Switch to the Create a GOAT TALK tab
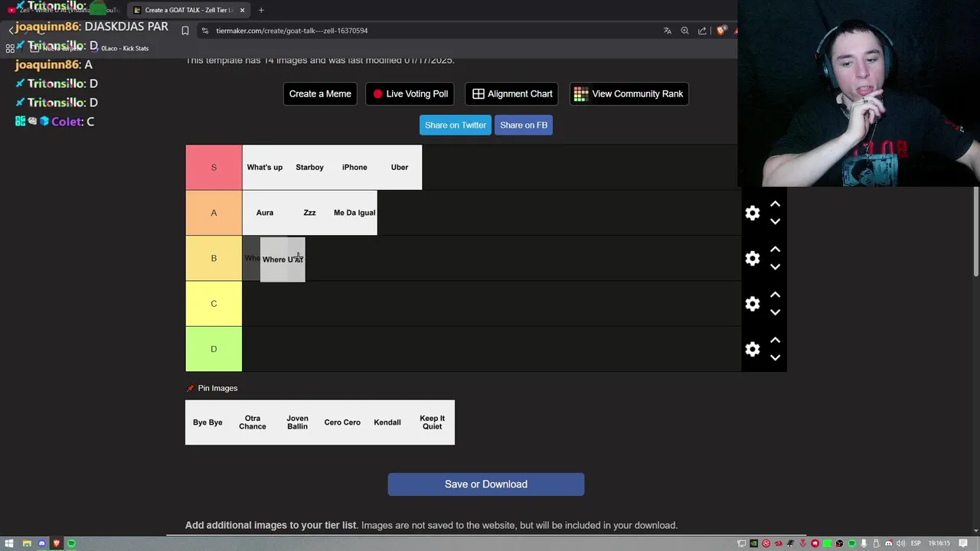980x551 pixels. point(188,10)
